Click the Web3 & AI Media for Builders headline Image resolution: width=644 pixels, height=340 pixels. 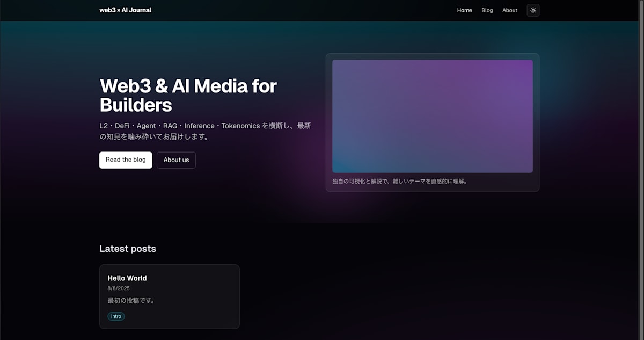188,95
